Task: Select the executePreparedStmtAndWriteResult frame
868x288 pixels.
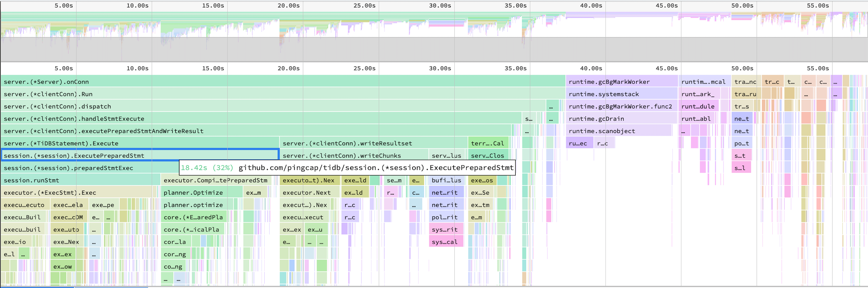Action: (x=135, y=131)
